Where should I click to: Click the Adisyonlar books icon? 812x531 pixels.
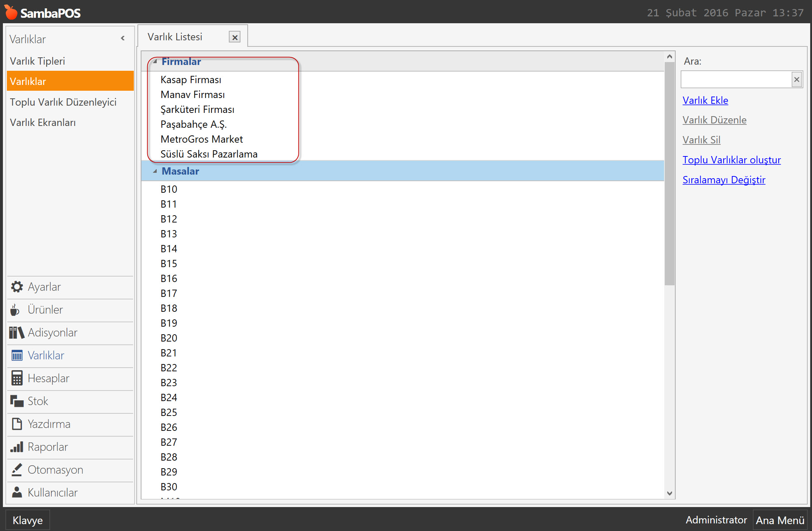tap(17, 332)
